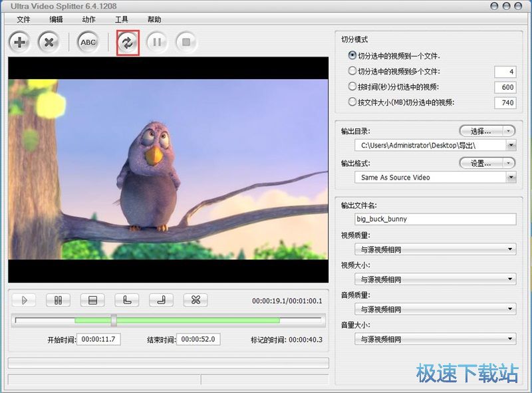Click the first title bar window button

coord(495,6)
